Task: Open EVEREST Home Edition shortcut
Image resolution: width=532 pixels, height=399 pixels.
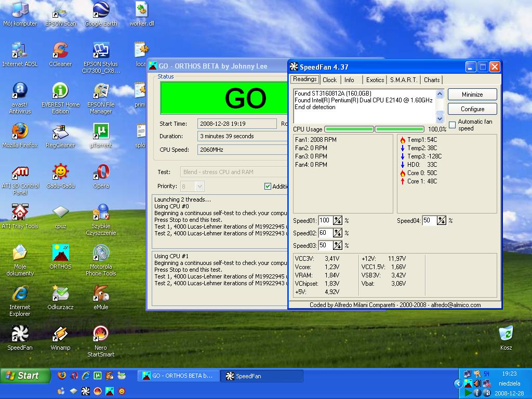Action: click(60, 98)
